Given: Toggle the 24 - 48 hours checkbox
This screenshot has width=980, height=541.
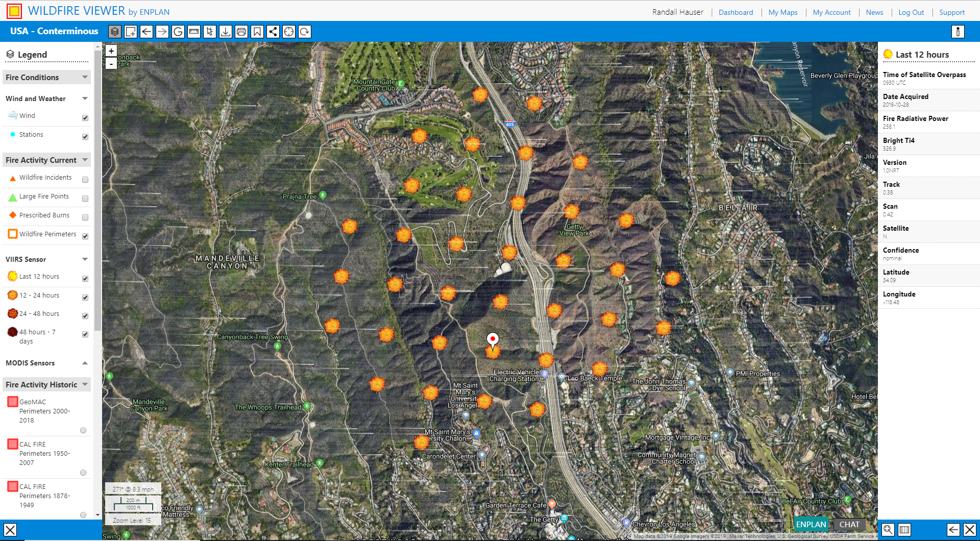Looking at the screenshot, I should [85, 316].
